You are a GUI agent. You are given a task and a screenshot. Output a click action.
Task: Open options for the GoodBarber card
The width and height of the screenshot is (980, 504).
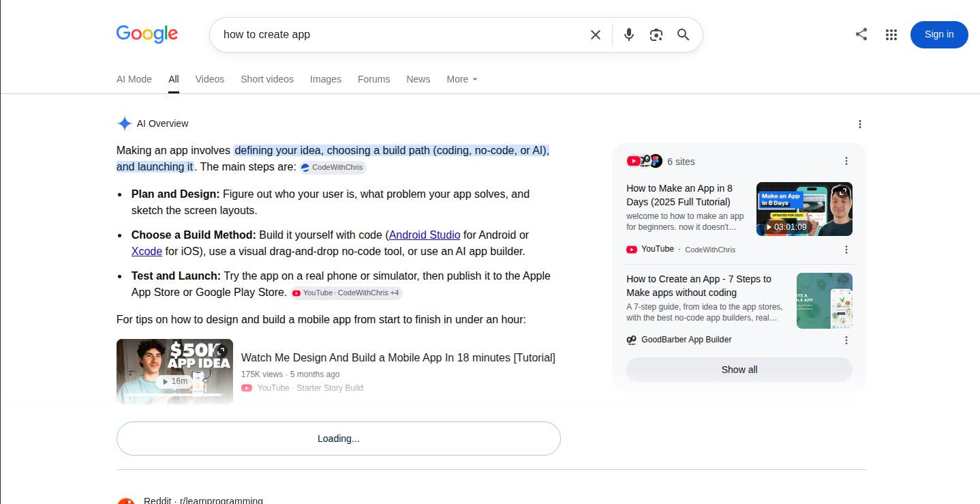coord(846,340)
